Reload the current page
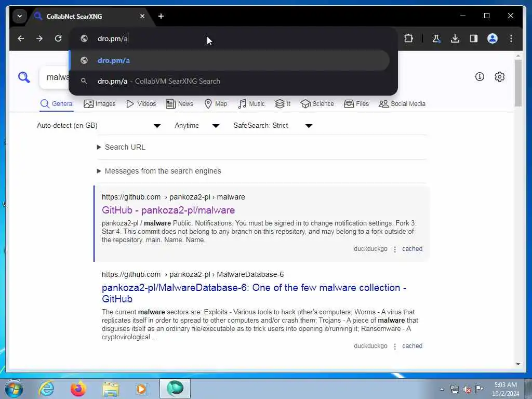Viewport: 532px width, 399px height. point(58,38)
